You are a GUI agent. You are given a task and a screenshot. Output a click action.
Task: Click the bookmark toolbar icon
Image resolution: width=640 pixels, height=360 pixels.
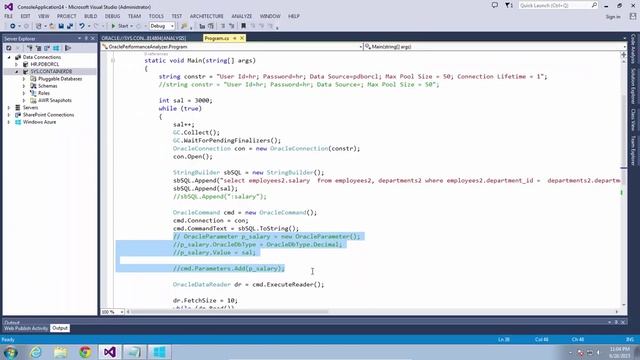[244, 26]
